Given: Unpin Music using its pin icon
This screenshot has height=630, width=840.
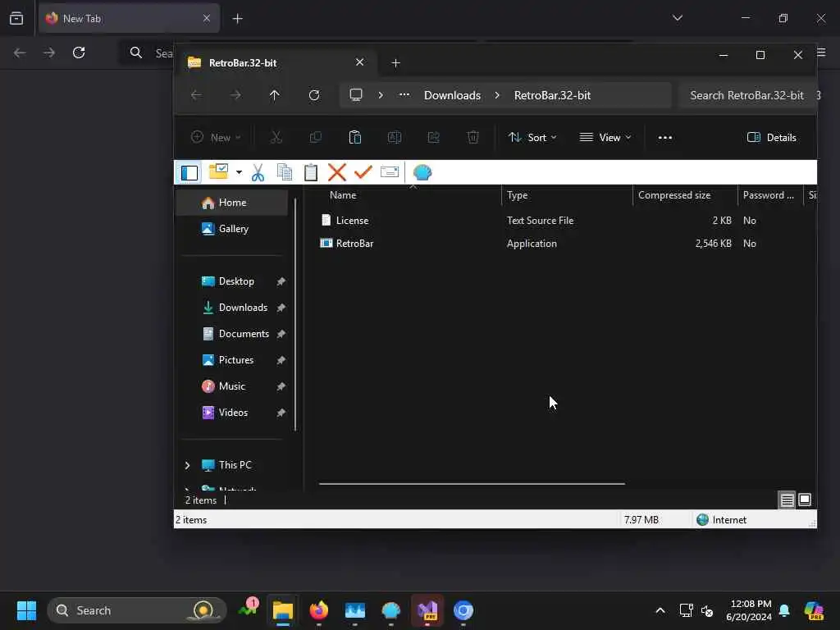Looking at the screenshot, I should click(281, 386).
